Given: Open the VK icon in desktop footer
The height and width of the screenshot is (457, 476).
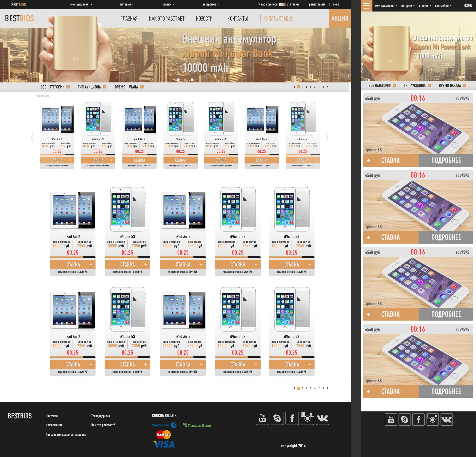Looking at the screenshot, I should tap(323, 418).
